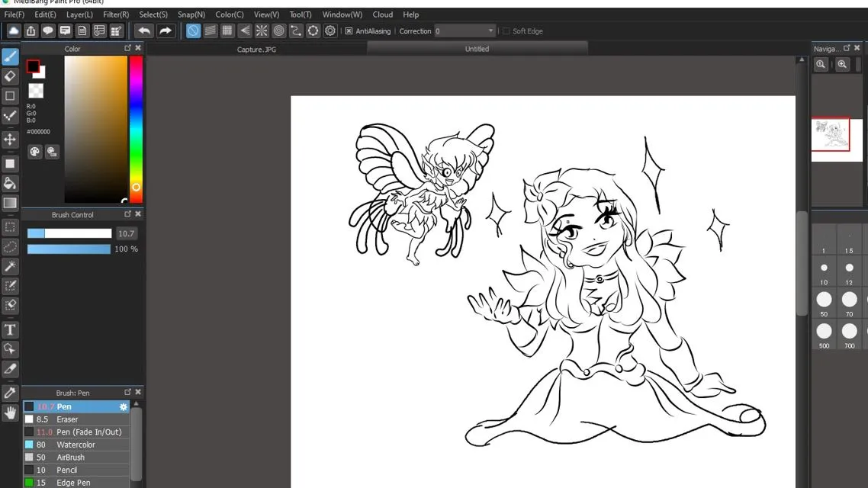Select the Brush tool in left toolbar
Screen dimensions: 868x488
(x=10, y=56)
